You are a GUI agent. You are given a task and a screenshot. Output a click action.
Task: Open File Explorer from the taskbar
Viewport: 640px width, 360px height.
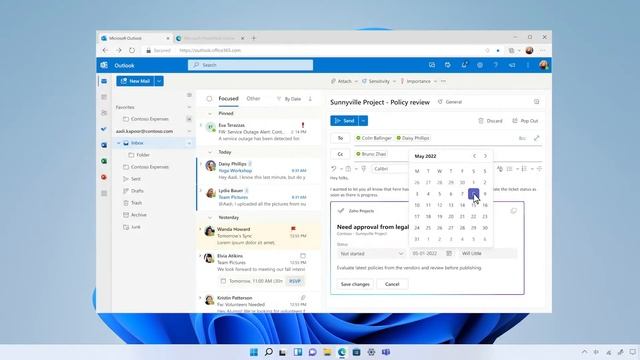pos(327,352)
